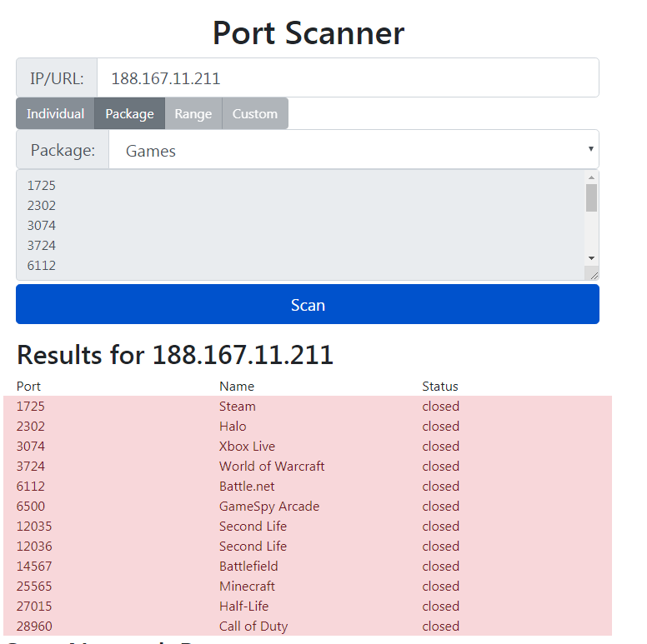This screenshot has width=647, height=644.
Task: Click the closed status for Minecraft
Action: [x=441, y=587]
